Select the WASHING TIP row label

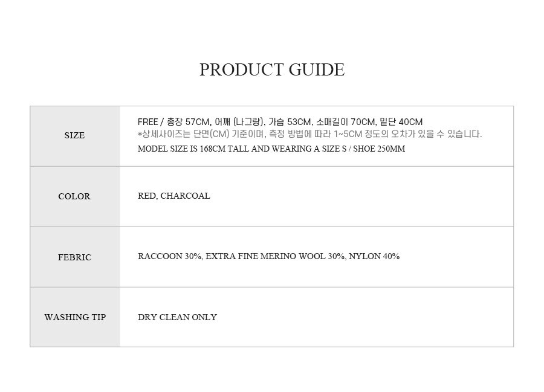(75, 317)
